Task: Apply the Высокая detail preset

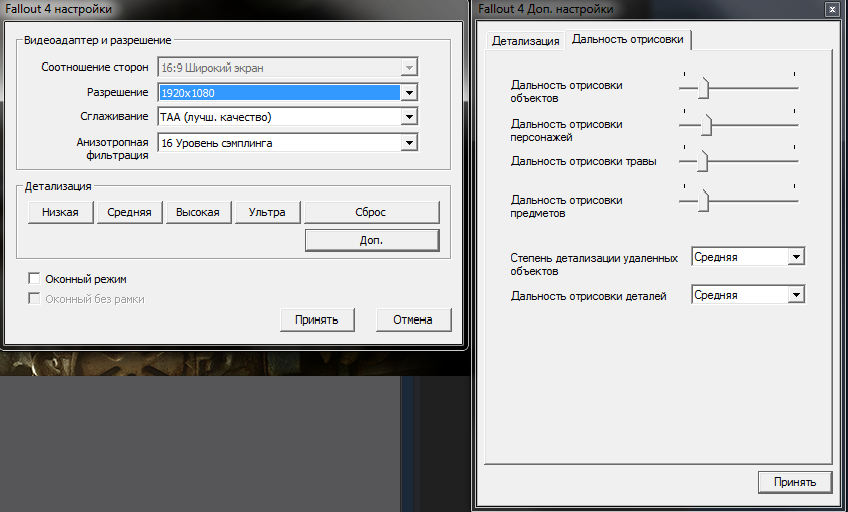Action: coord(198,212)
